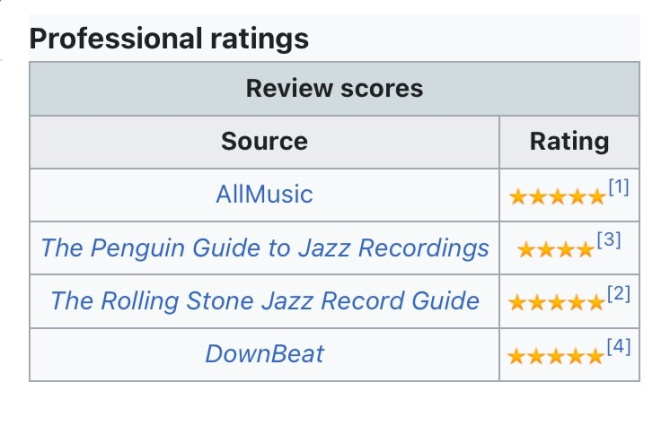Click the last star in Rolling Stone's rating
Screen dimensions: 670x434
point(596,303)
